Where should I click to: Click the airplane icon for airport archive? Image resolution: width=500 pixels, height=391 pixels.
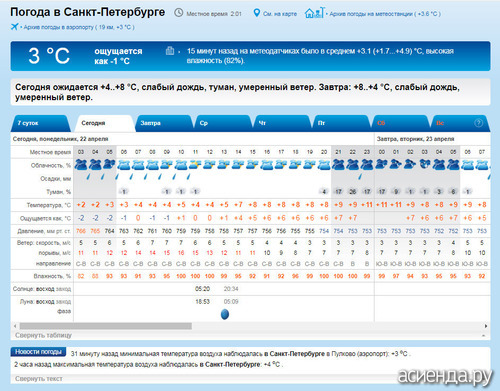point(14,26)
